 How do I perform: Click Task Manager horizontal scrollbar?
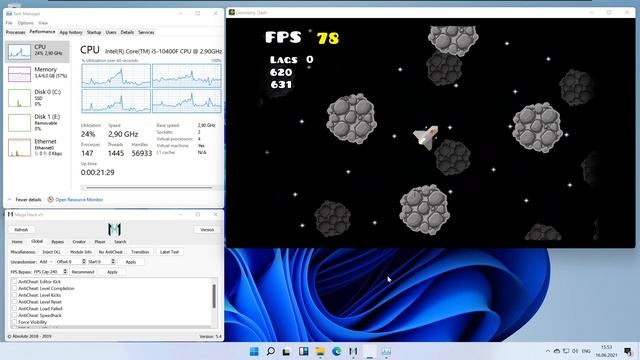click(149, 188)
